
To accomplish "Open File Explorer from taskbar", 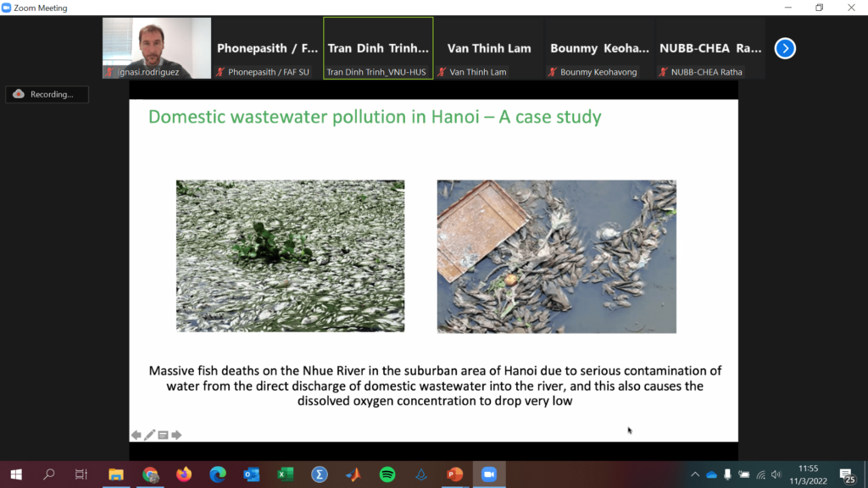I will pyautogui.click(x=115, y=474).
